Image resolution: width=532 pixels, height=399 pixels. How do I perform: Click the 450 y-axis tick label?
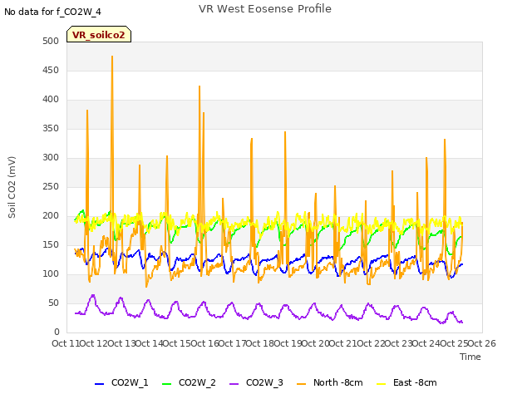tap(51, 70)
